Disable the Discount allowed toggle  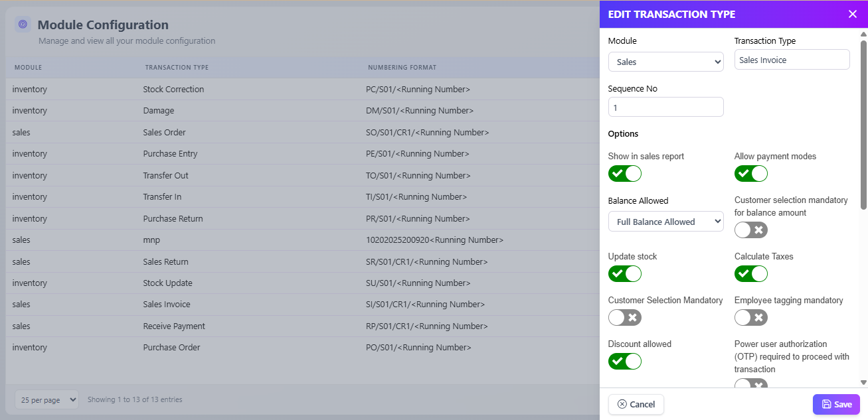tap(624, 362)
